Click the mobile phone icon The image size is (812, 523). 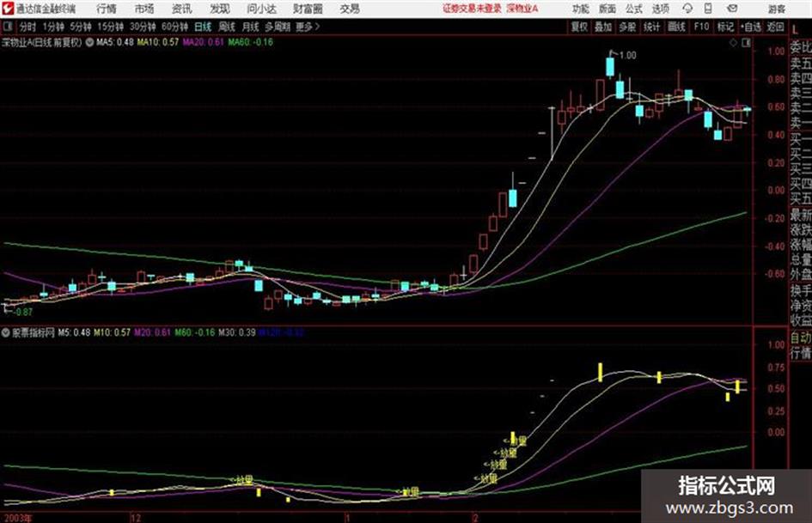tap(708, 9)
